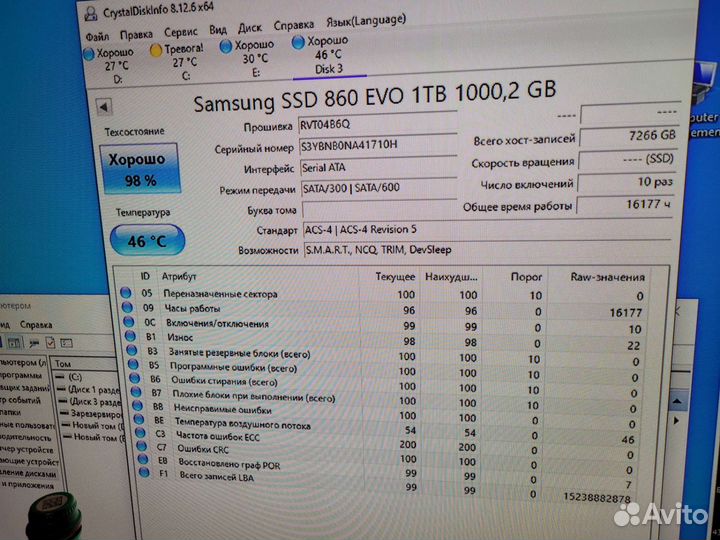Click the Raw-значения column header
This screenshot has height=540, width=720.
[608, 277]
